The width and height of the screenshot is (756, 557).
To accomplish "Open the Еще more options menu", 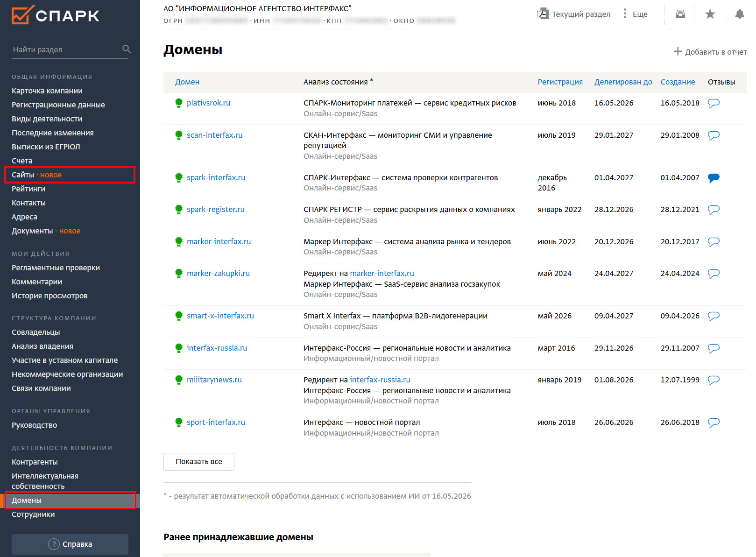I will coord(636,14).
